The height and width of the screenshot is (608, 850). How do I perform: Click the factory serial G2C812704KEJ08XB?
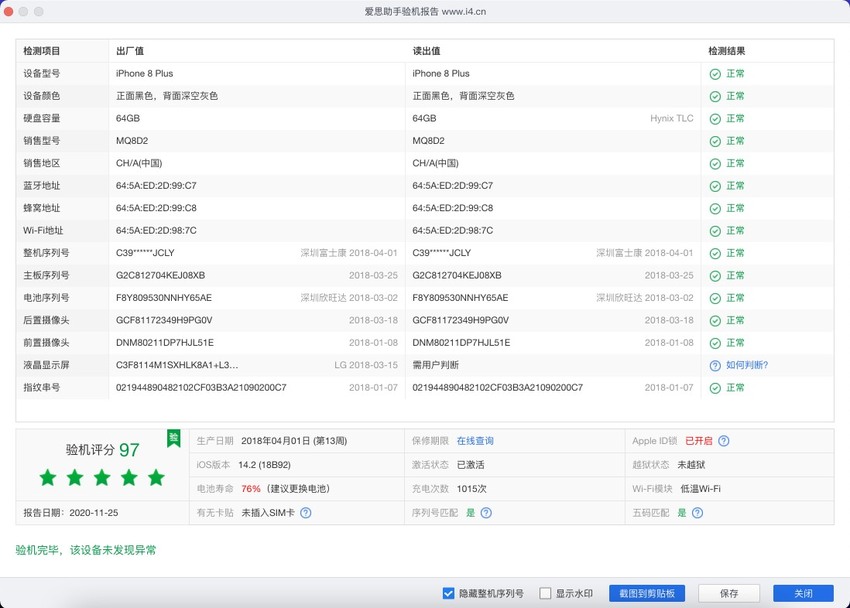click(160, 275)
